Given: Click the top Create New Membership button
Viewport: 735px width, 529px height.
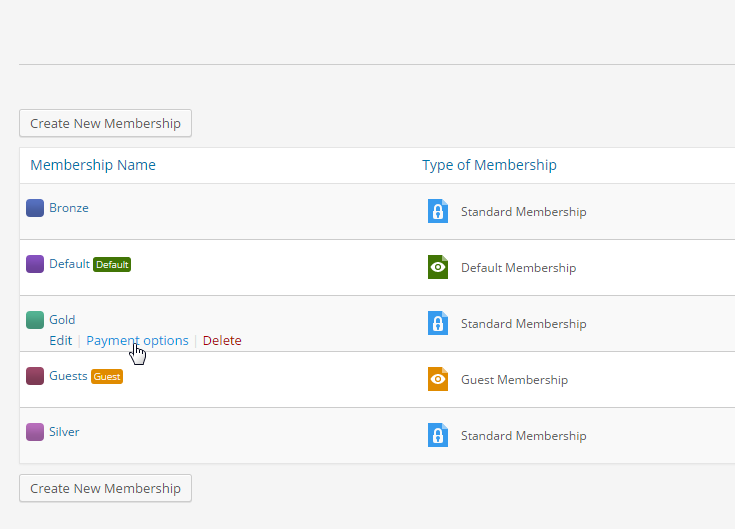Looking at the screenshot, I should tap(105, 123).
